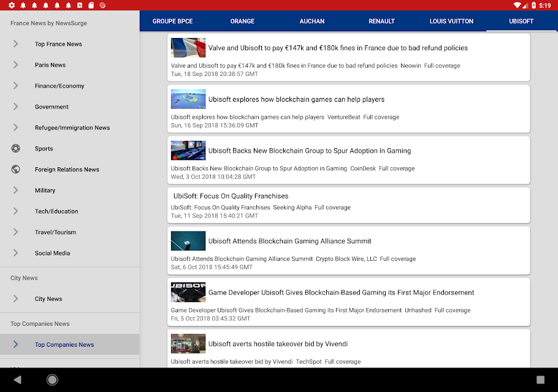
Task: Open the Louis Vuitton tab
Action: pos(451,21)
